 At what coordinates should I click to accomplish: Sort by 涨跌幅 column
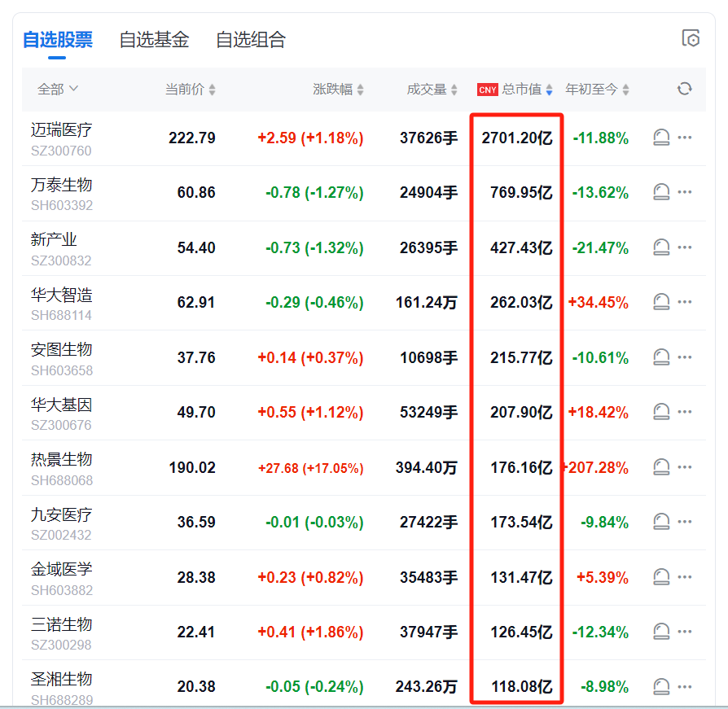coord(338,89)
